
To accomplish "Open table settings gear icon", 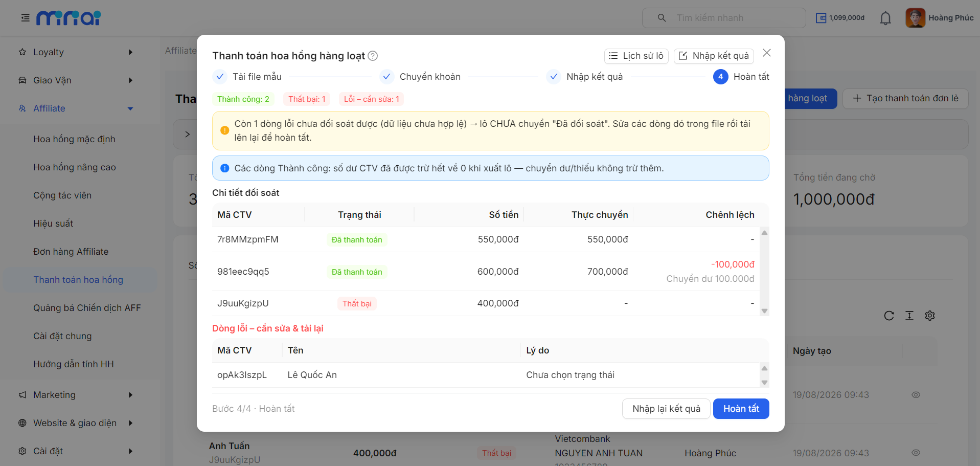I will pyautogui.click(x=930, y=316).
